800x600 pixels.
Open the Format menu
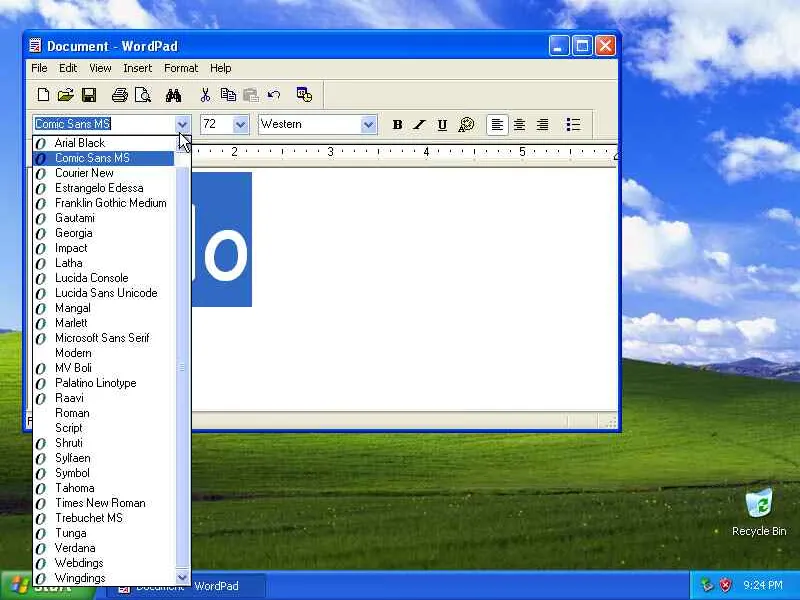[181, 68]
